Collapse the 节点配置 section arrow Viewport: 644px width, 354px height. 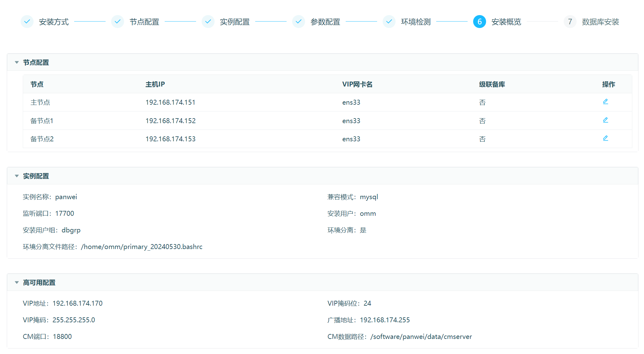click(17, 62)
